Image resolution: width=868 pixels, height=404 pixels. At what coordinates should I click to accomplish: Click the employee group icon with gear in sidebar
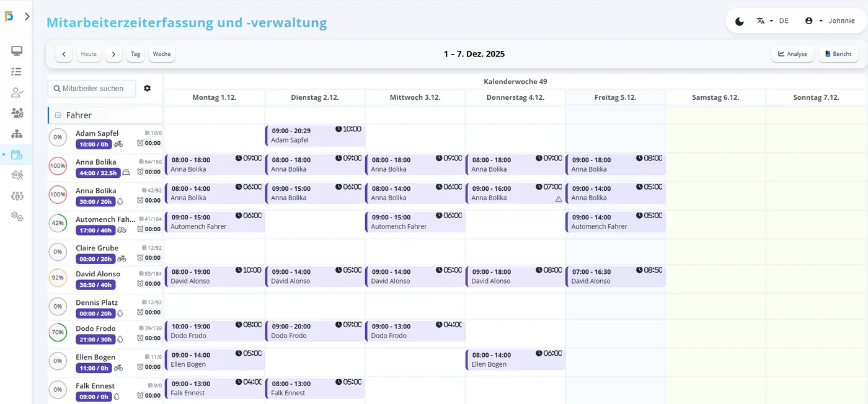(x=17, y=196)
